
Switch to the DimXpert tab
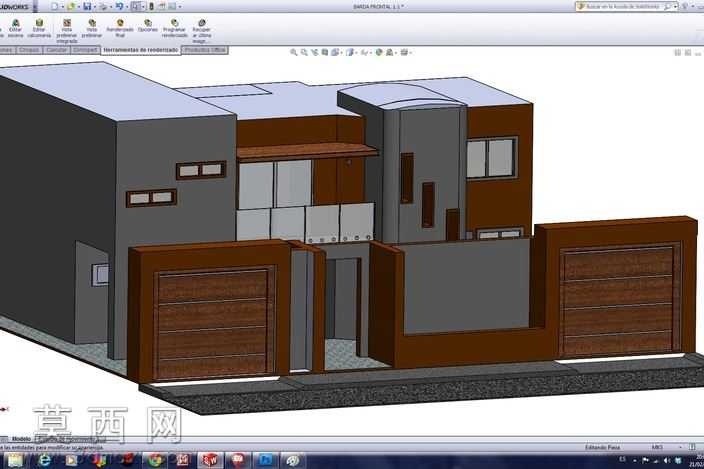click(85, 50)
